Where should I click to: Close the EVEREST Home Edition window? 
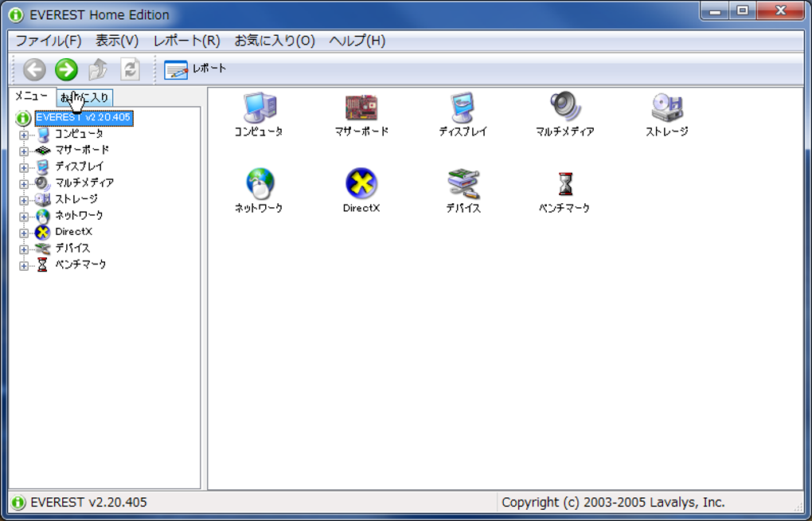(x=780, y=11)
